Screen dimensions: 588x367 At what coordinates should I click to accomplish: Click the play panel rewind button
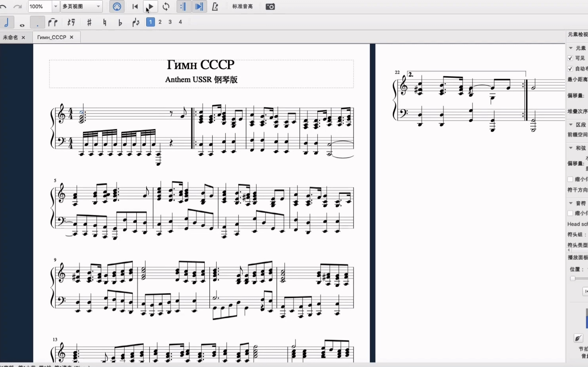point(586,292)
